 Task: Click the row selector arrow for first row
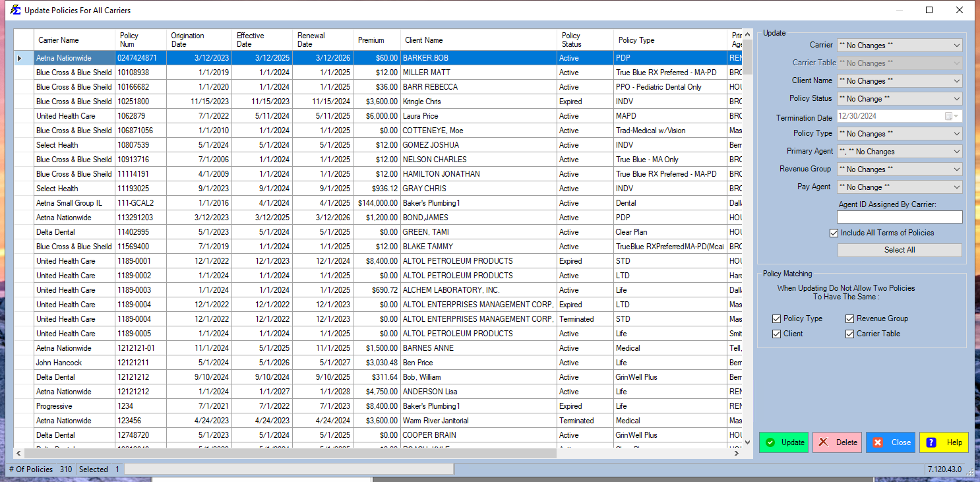point(20,58)
